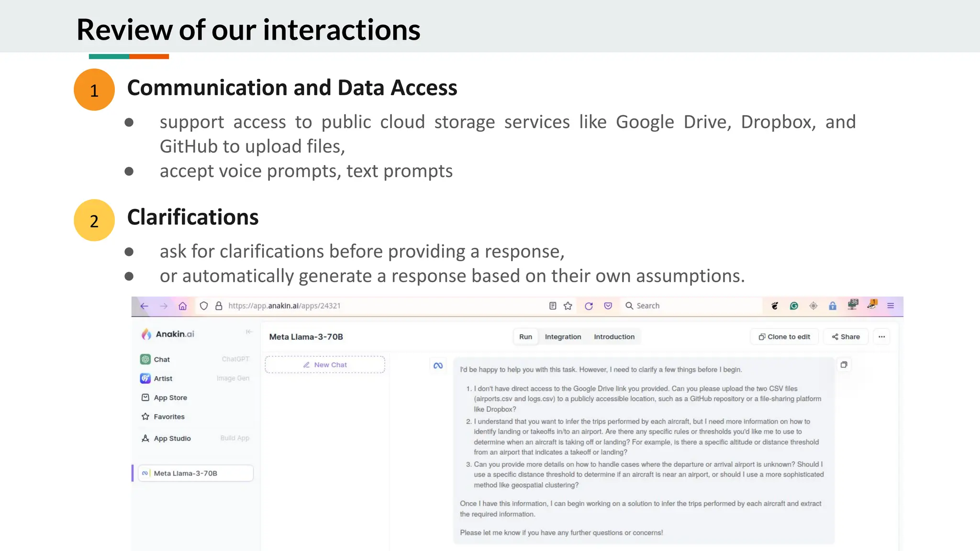Switch to the Introduction tab
The image size is (980, 551).
tap(614, 337)
